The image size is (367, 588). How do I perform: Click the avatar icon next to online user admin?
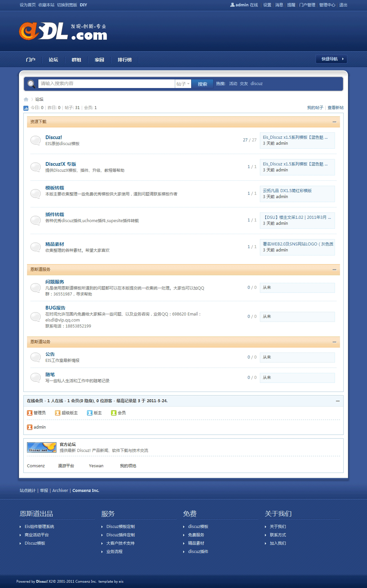click(x=30, y=427)
